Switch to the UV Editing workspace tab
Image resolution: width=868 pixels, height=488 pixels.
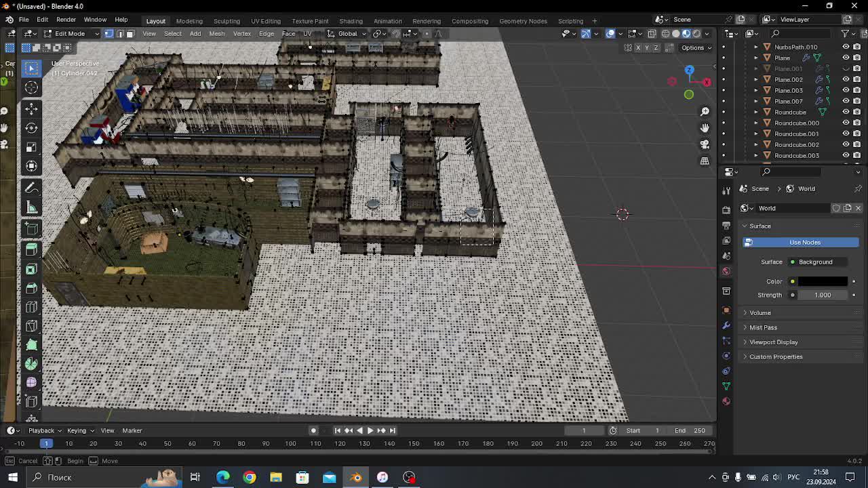(x=266, y=21)
